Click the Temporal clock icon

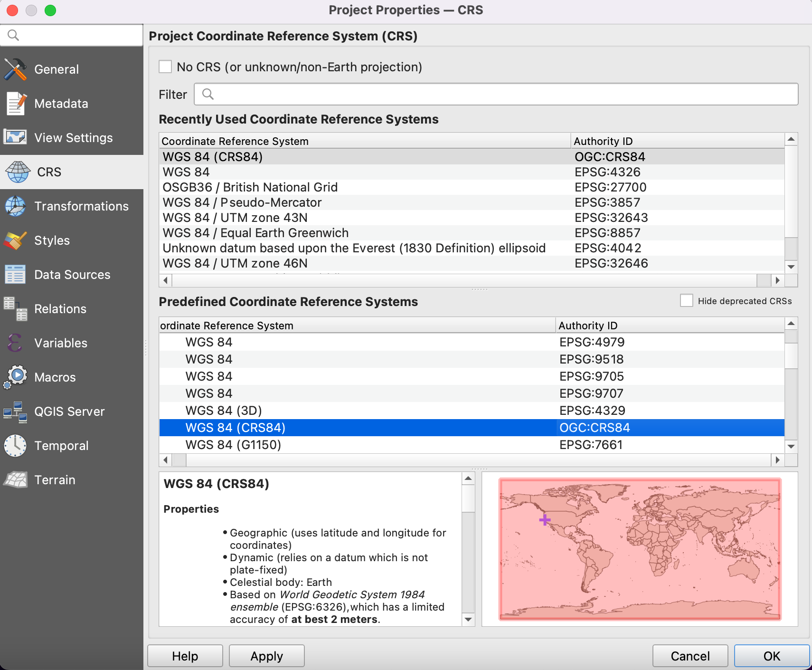click(x=15, y=446)
